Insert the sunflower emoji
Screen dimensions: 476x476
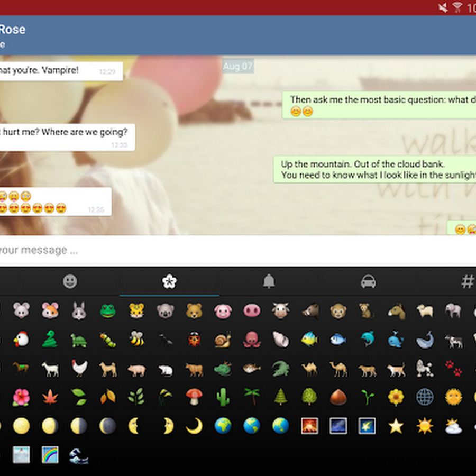396,397
